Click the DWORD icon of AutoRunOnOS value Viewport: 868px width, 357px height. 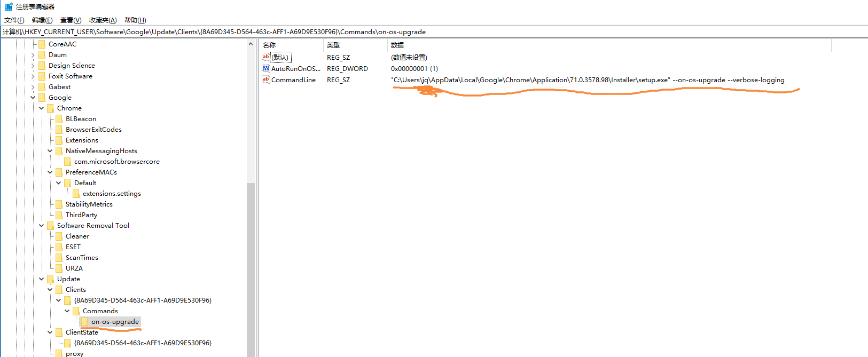(266, 68)
